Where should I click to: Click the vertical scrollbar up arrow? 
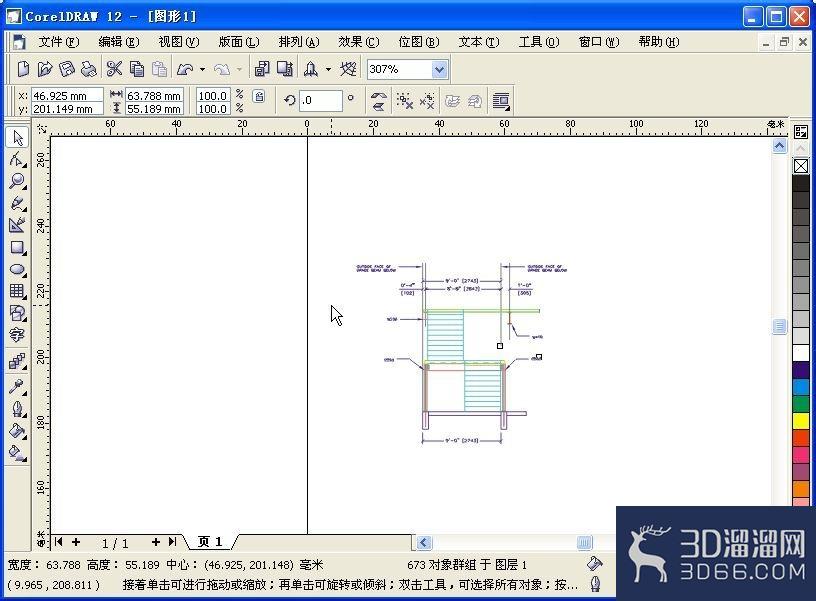[779, 146]
